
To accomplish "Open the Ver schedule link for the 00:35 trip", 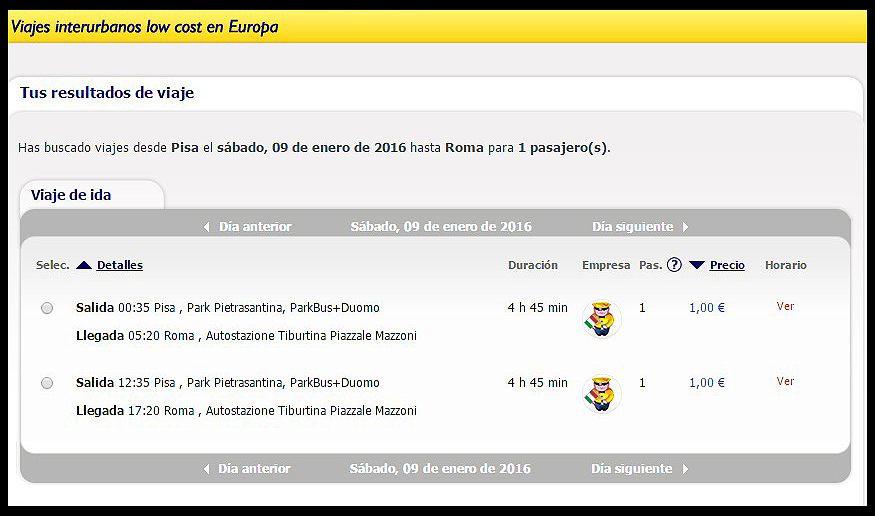I will pyautogui.click(x=785, y=307).
